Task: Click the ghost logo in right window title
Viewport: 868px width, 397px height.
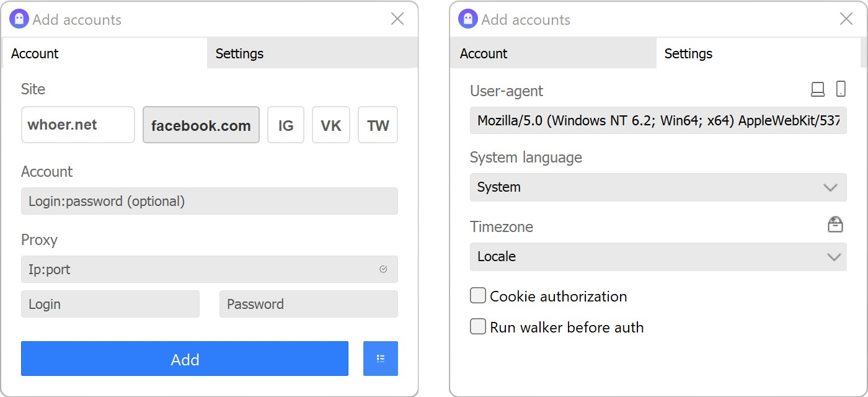Action: pos(468,19)
